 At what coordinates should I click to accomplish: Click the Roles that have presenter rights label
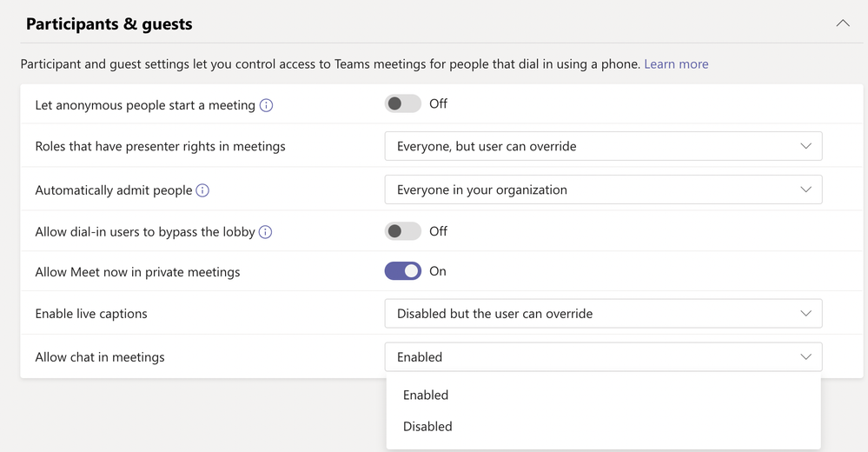tap(160, 146)
